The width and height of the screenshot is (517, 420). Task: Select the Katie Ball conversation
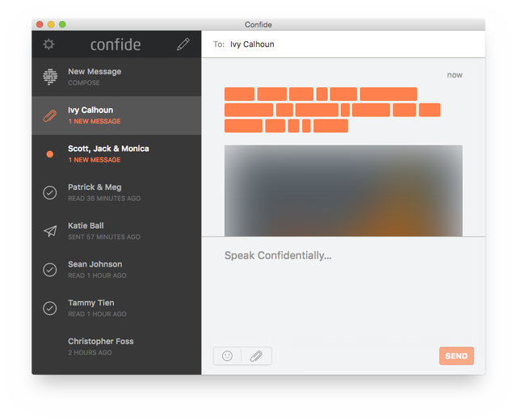[116, 231]
